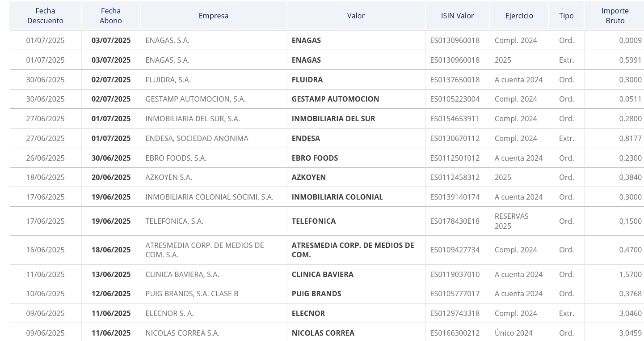This screenshot has height=341, width=644.
Task: Click the Importe Bruto column header
Action: [x=615, y=16]
